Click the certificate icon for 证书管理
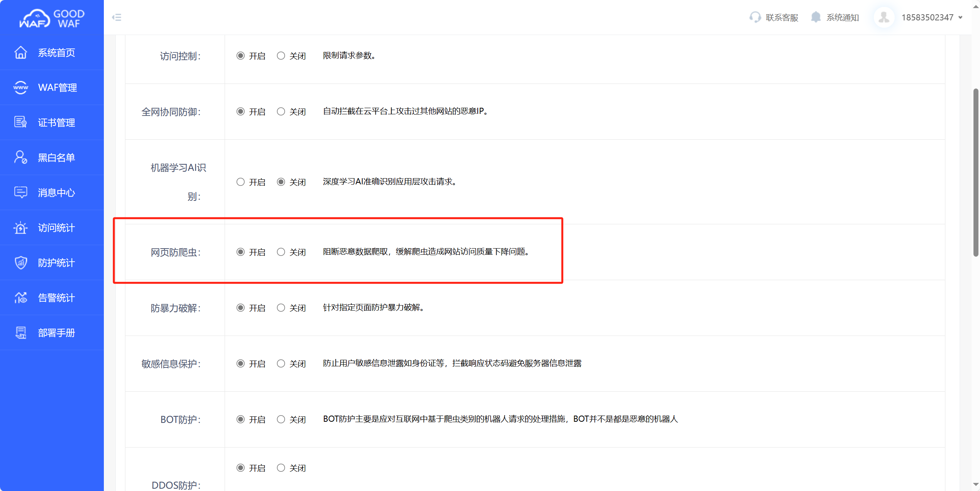This screenshot has width=980, height=491. pyautogui.click(x=21, y=122)
